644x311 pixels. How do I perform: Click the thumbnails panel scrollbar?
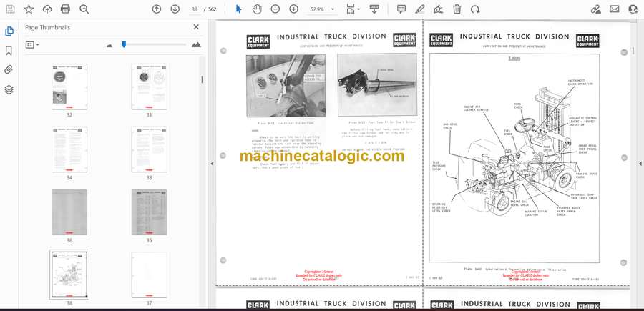[x=202, y=79]
